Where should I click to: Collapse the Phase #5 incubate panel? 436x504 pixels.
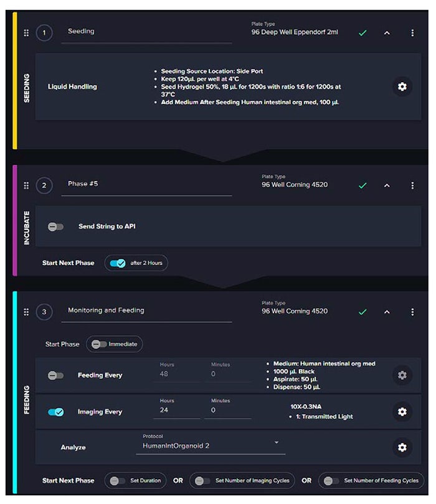pos(387,185)
